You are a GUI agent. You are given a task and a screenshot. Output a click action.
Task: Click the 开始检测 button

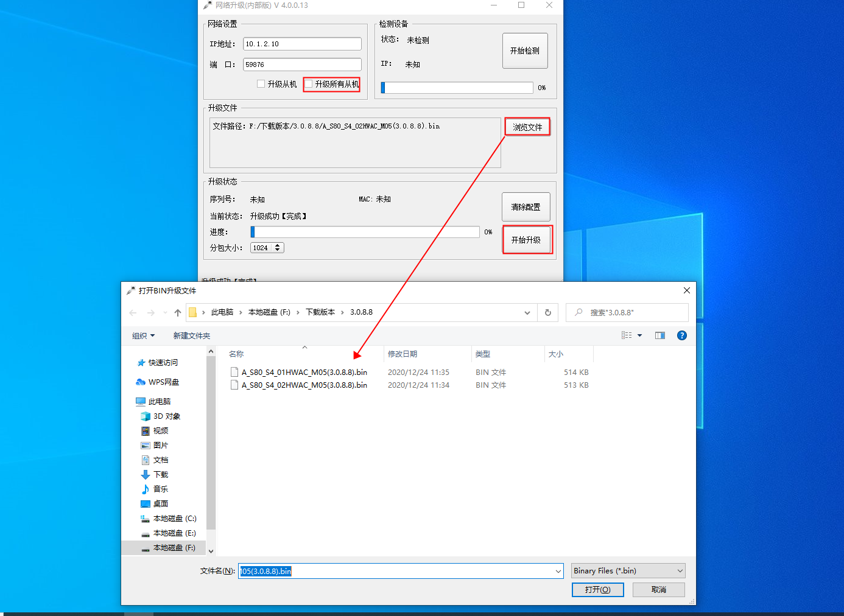pyautogui.click(x=525, y=51)
